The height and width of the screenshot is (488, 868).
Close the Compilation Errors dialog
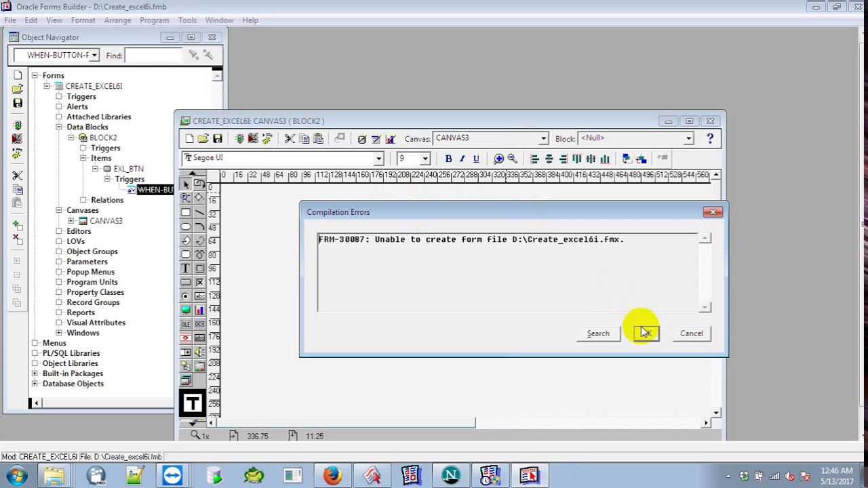click(x=713, y=212)
